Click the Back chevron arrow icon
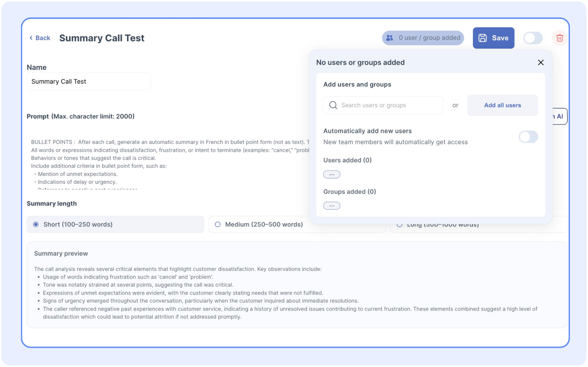588x367 pixels. pos(31,38)
